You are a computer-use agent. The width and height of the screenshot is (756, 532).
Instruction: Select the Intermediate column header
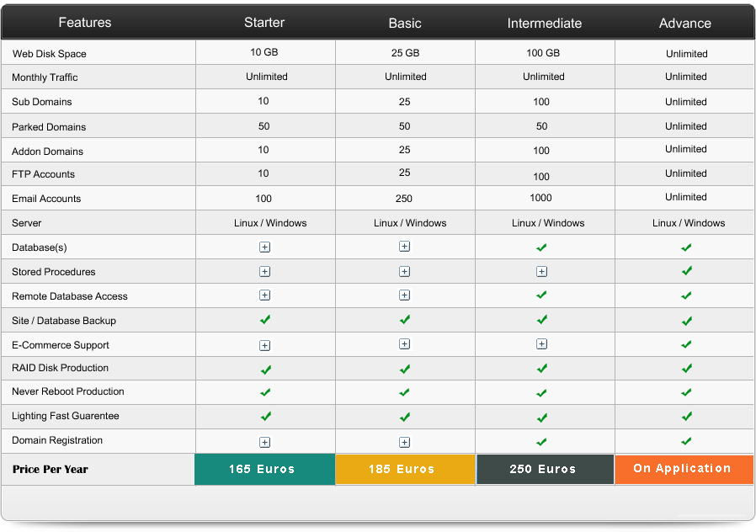click(x=544, y=24)
